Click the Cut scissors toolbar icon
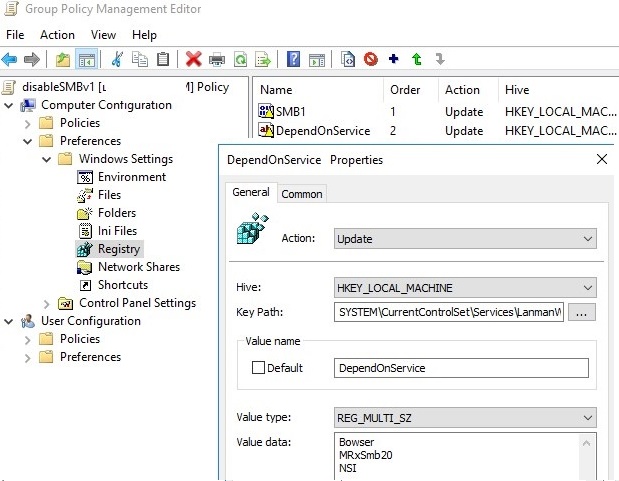The height and width of the screenshot is (481, 619). coord(119,60)
